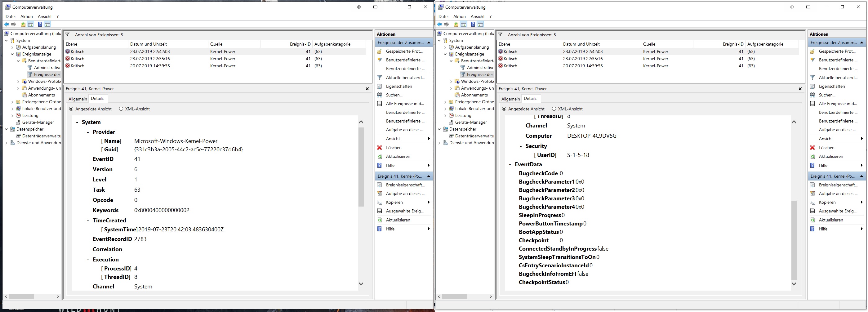Click the scroll-down arrow in left details pane
This screenshot has height=312, width=868.
361,284
